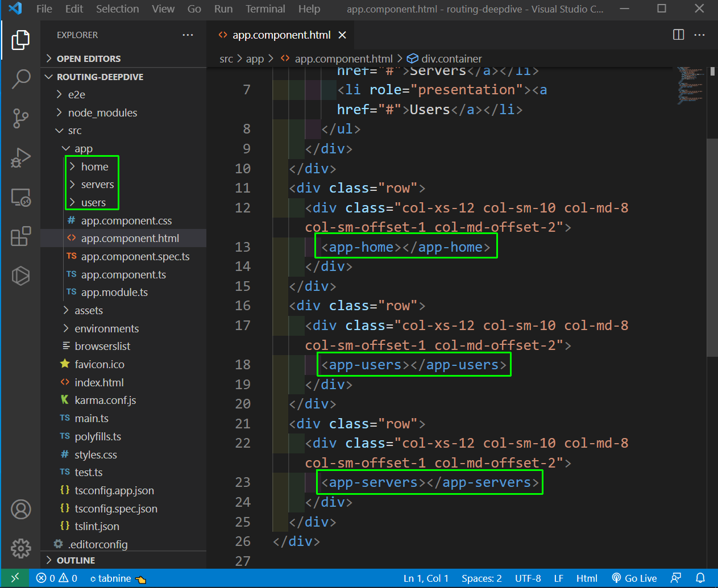The image size is (718, 588).
Task: Expand the e2e folder
Action: click(123, 94)
